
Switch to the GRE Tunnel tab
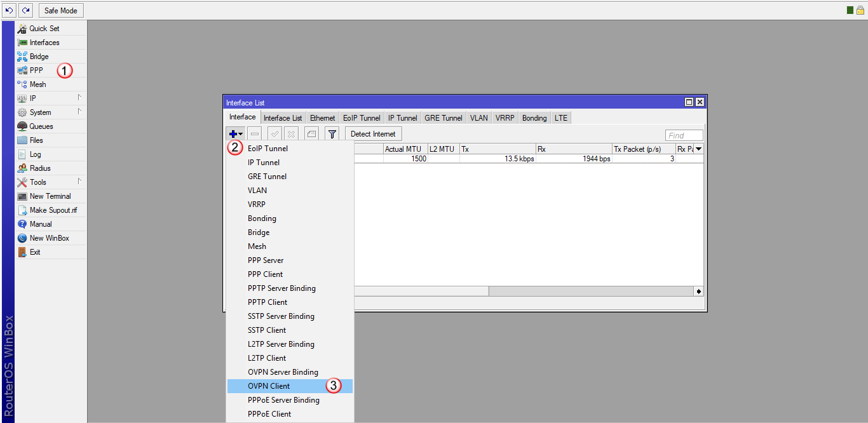[444, 118]
